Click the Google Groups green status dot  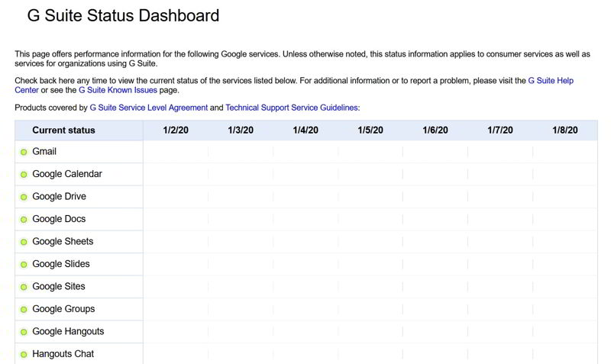pyautogui.click(x=24, y=310)
